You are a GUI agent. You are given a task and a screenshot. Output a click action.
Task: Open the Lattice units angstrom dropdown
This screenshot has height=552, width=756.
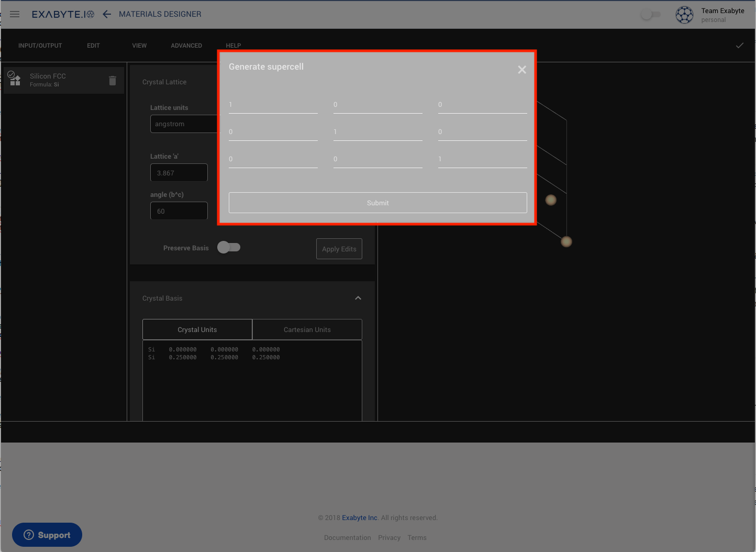coord(183,124)
